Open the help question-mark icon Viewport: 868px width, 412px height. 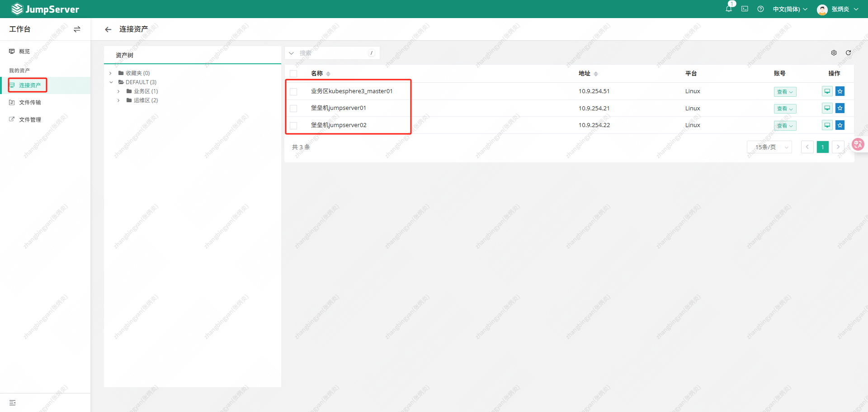point(760,9)
